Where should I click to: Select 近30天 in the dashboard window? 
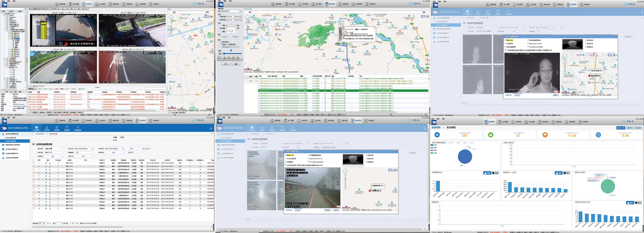[x=638, y=128]
